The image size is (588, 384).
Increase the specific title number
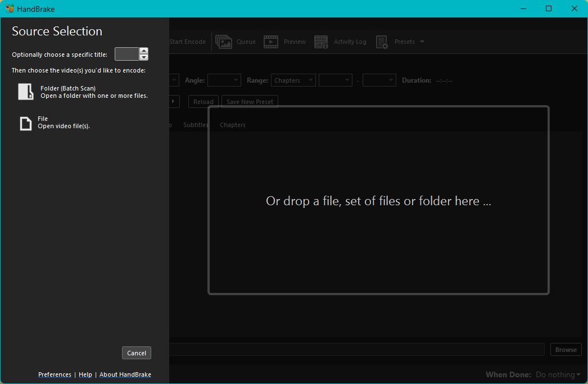(144, 51)
